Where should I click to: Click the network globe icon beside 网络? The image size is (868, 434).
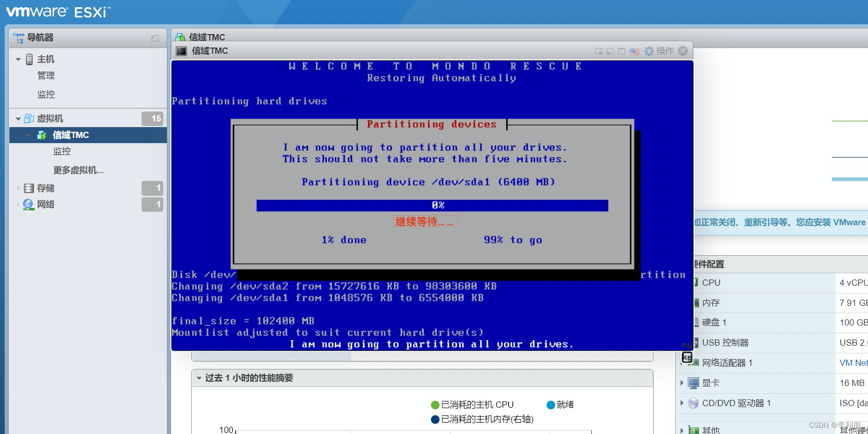[x=28, y=205]
